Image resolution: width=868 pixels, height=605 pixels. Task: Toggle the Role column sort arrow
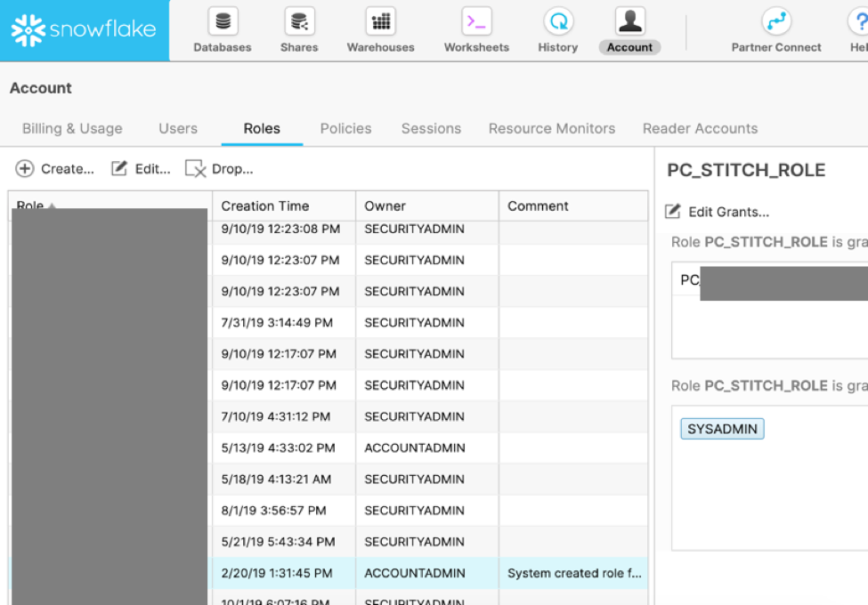pyautogui.click(x=51, y=206)
